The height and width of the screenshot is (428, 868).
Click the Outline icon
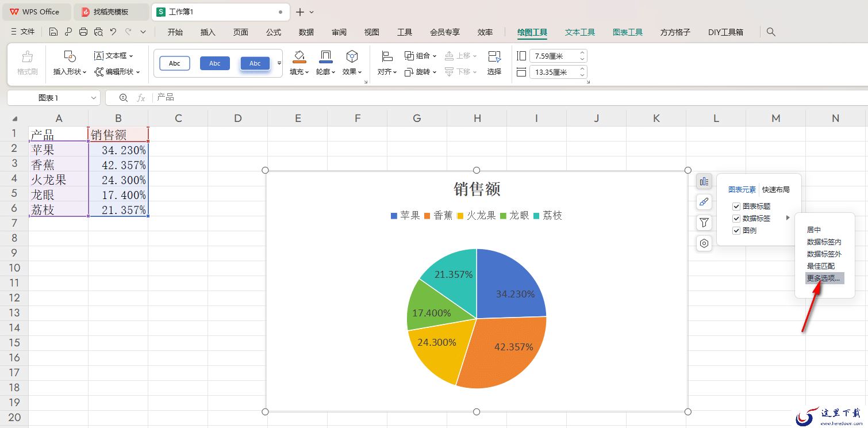(325, 56)
